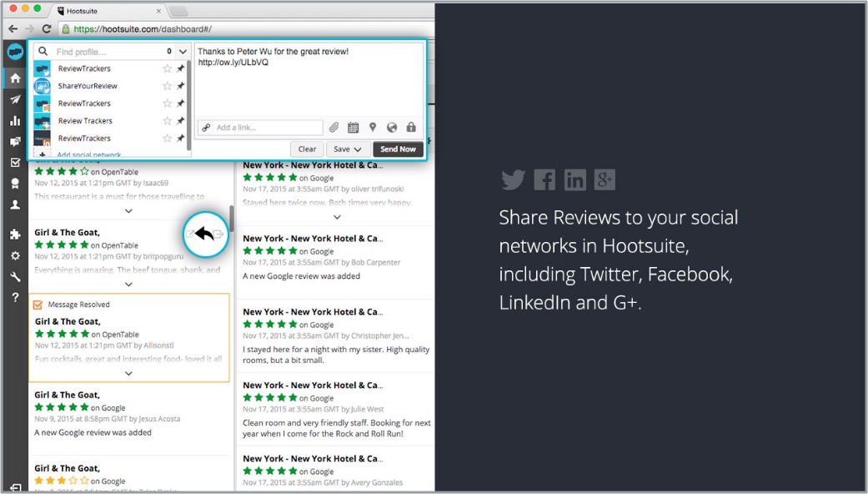The width and height of the screenshot is (868, 494).
Task: Pin the Review Trackers profile
Action: pyautogui.click(x=180, y=121)
